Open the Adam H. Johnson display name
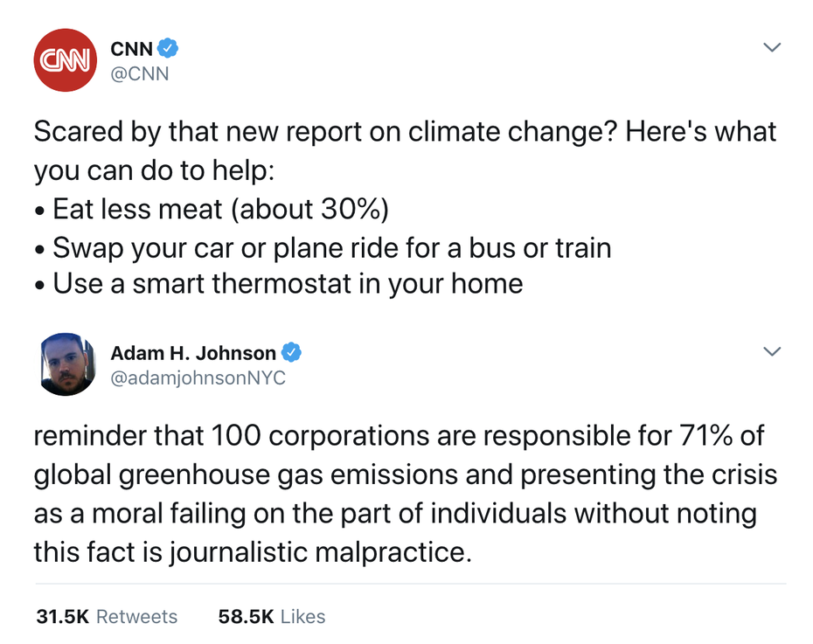813x644 pixels. tap(193, 353)
